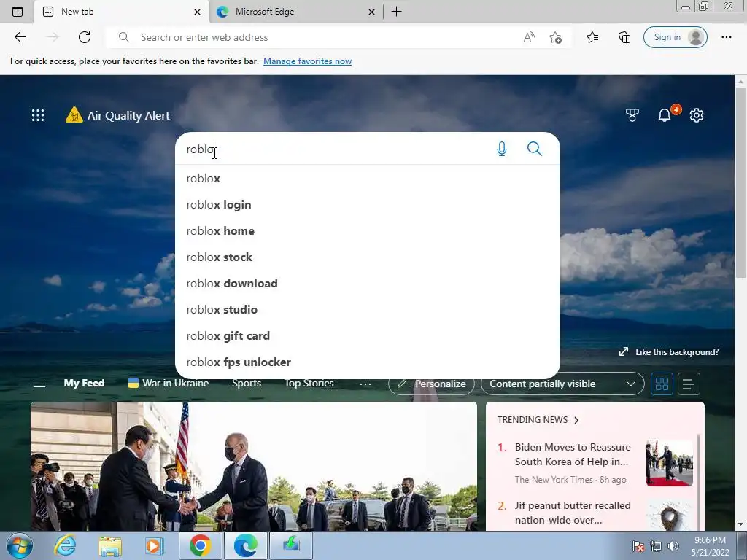Viewport: 747px width, 560px height.
Task: Show more feed topics ellipsis
Action: click(365, 384)
